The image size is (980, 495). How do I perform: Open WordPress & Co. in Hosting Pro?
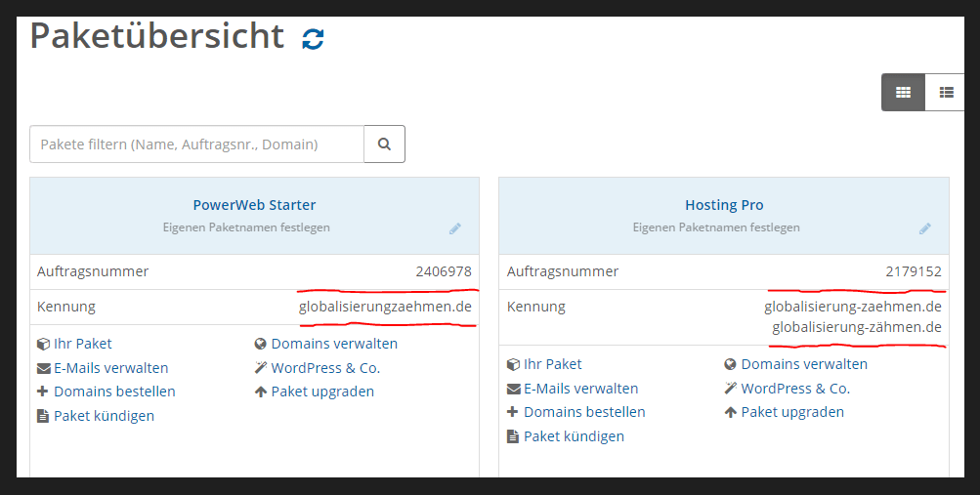(x=795, y=389)
